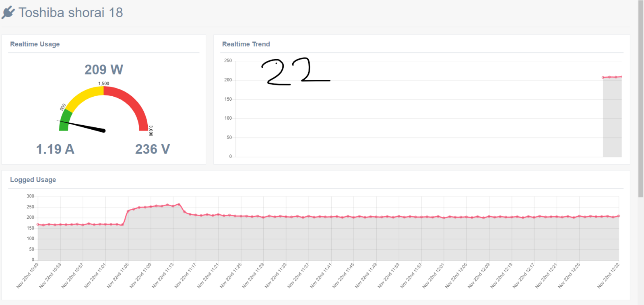Click the 3,000 label on the gauge
The image size is (644, 305).
pos(151,131)
